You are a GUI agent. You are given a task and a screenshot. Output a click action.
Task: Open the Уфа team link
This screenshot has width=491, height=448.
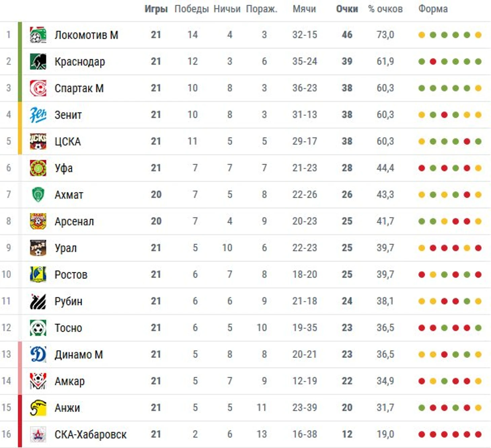pos(64,168)
